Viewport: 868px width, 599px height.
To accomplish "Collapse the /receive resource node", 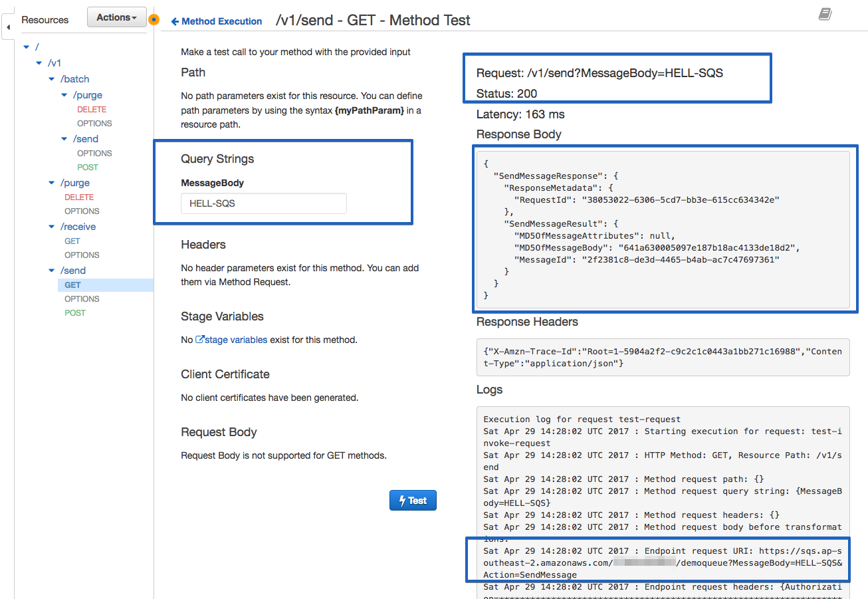I will tap(52, 227).
